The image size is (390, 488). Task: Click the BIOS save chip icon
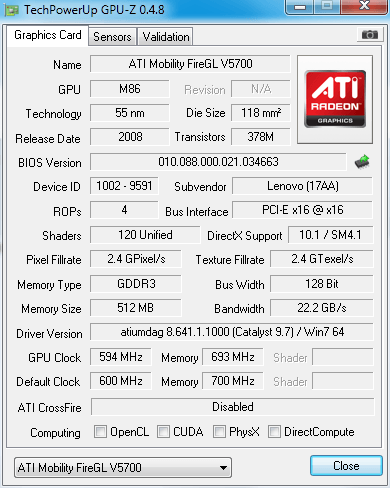pyautogui.click(x=362, y=162)
